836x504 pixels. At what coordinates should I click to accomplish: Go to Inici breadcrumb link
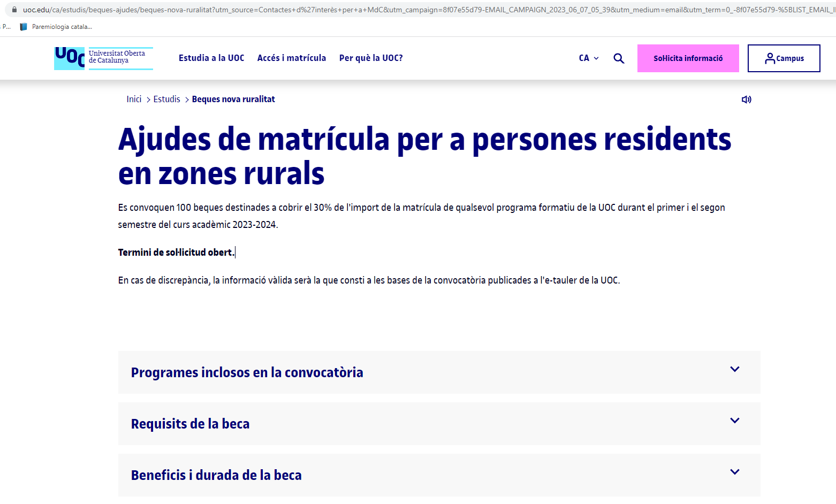134,100
